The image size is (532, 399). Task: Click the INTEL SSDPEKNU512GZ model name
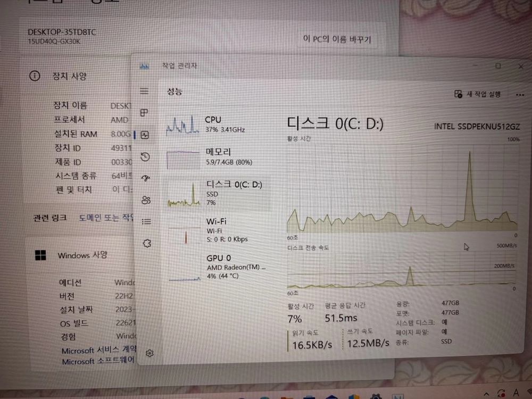[x=477, y=127]
